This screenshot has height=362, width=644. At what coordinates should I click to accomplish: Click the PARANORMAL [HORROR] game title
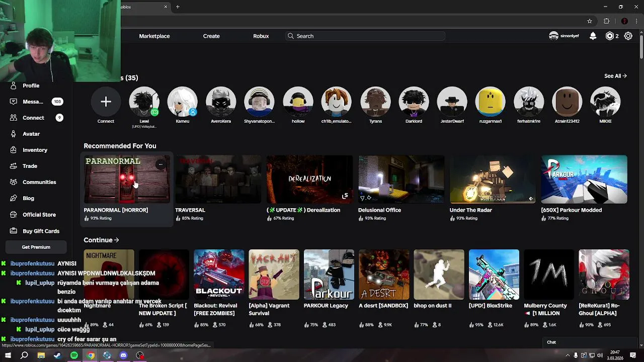click(x=116, y=210)
